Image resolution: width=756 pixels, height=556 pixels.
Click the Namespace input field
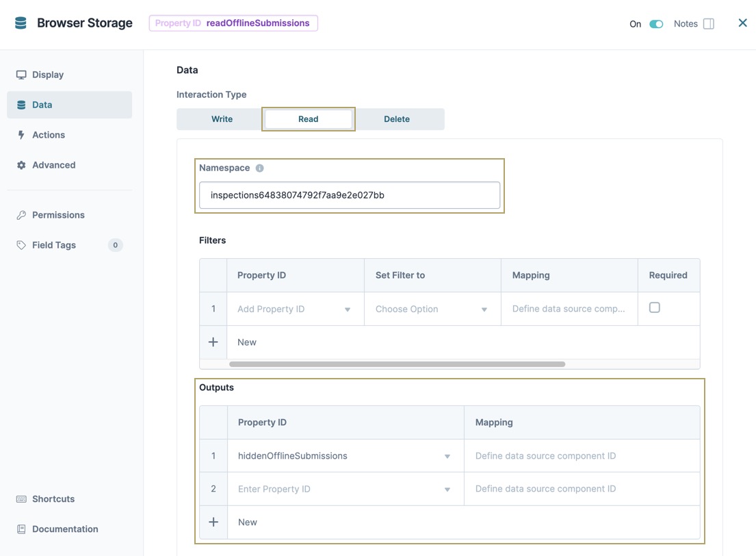(350, 195)
